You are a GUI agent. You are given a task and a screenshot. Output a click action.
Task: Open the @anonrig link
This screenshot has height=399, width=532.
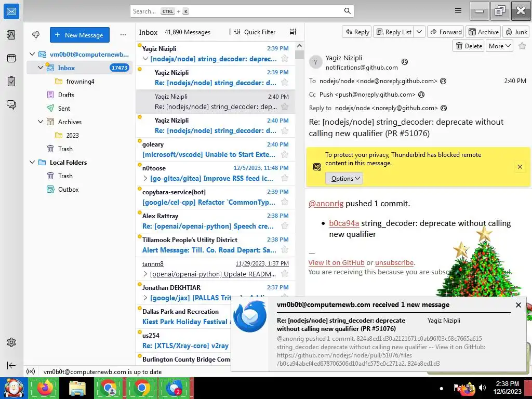point(326,204)
